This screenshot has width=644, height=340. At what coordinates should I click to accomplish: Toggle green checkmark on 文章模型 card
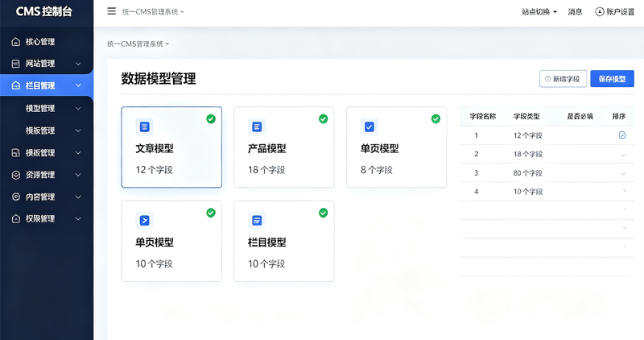(x=211, y=118)
